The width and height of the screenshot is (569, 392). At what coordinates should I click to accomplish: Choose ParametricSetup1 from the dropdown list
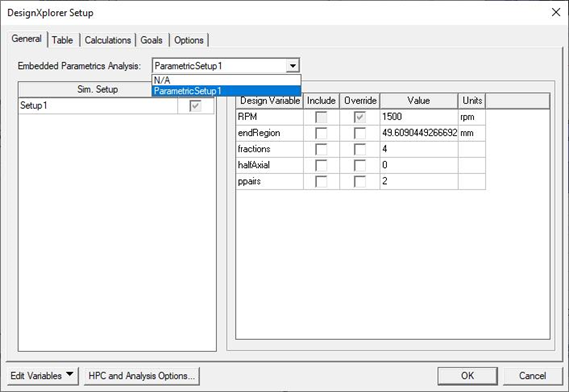click(x=226, y=91)
